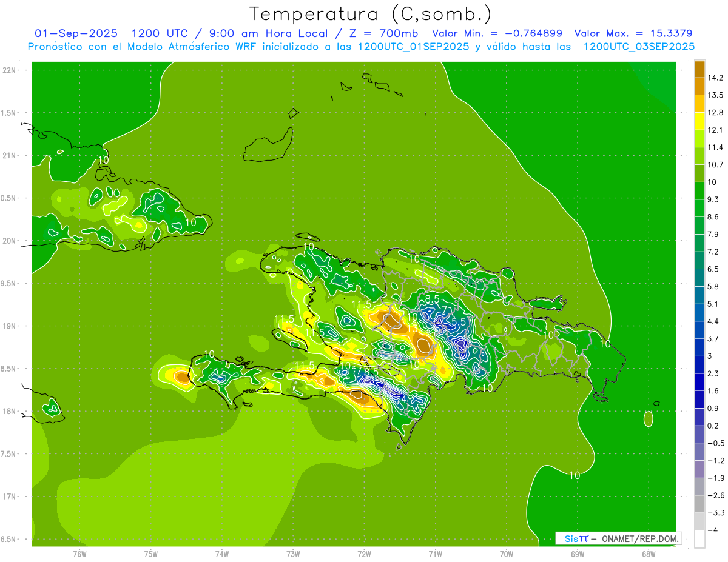Select the purple legend band between -1.2 and -1.9
The image size is (728, 562).
tap(699, 469)
